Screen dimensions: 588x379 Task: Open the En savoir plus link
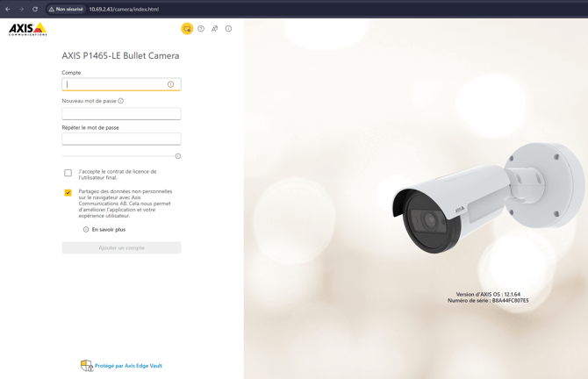108,230
